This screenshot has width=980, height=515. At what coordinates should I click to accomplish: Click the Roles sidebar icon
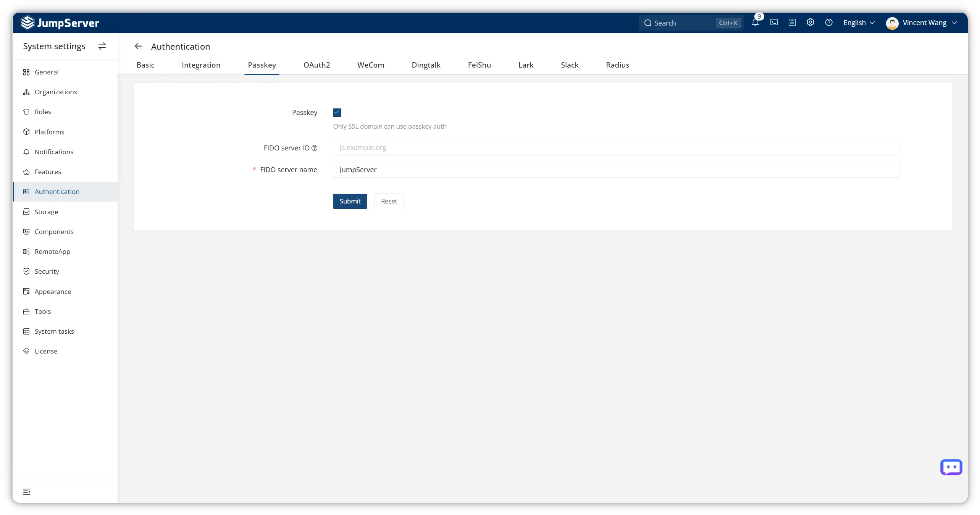click(26, 112)
